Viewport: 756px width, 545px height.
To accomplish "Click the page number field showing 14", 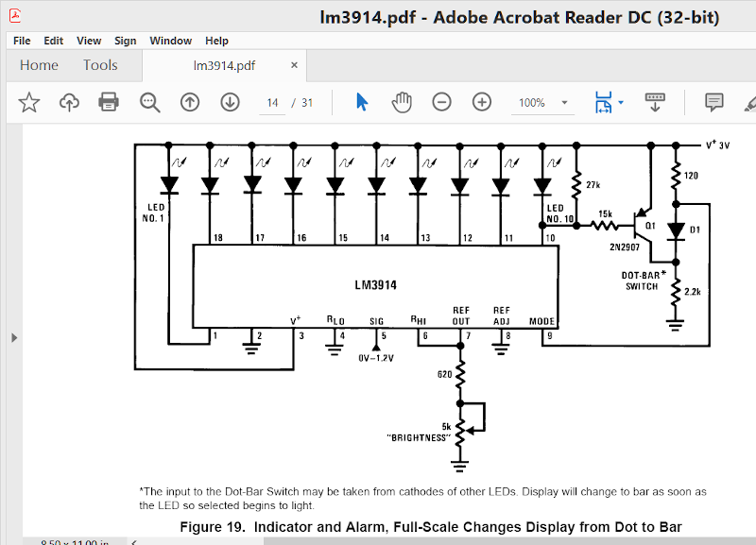I will point(272,103).
